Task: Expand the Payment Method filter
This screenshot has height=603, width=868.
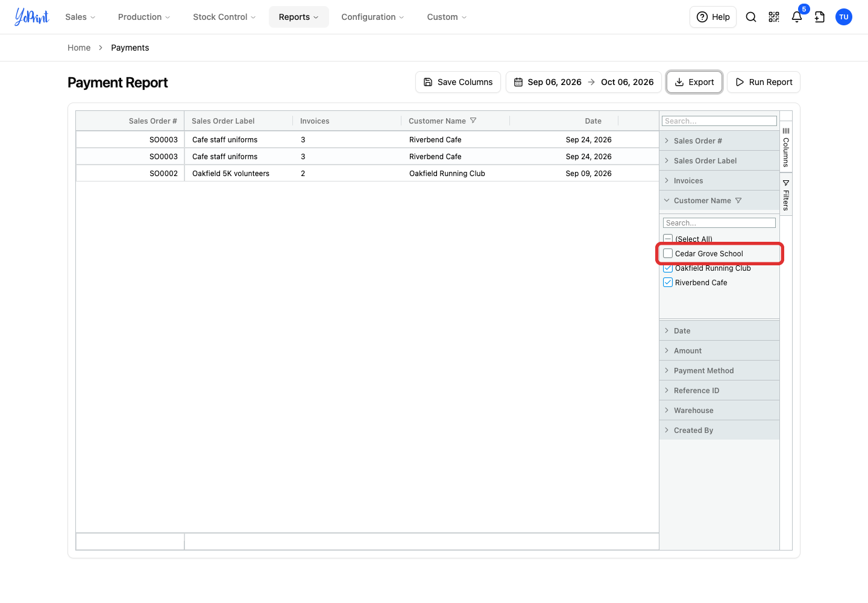Action: pos(719,371)
